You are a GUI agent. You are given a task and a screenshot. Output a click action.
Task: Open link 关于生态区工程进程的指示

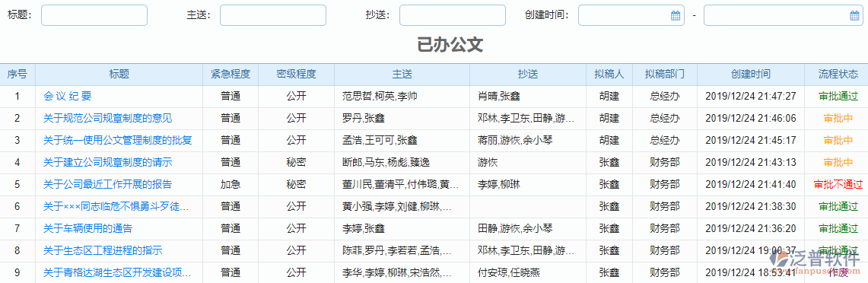(103, 251)
